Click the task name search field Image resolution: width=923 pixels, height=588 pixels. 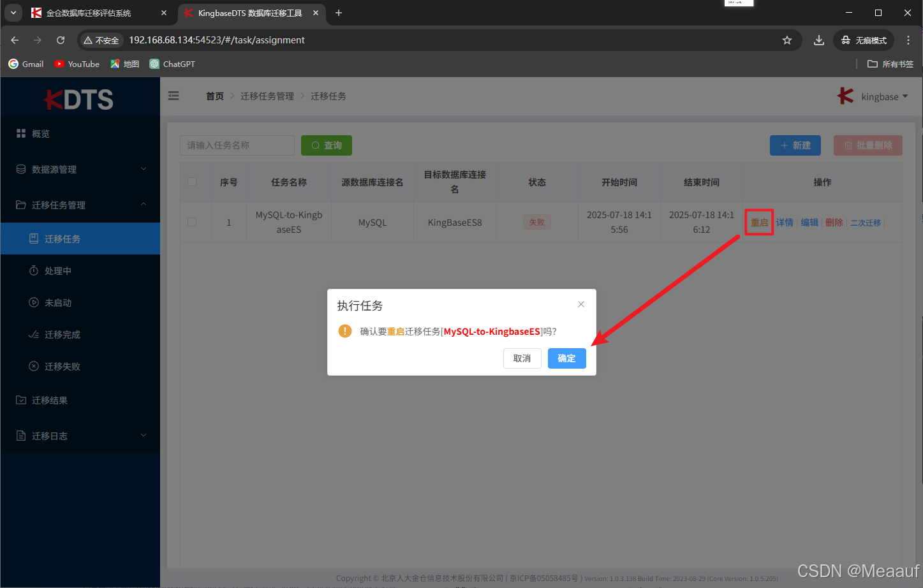point(237,145)
